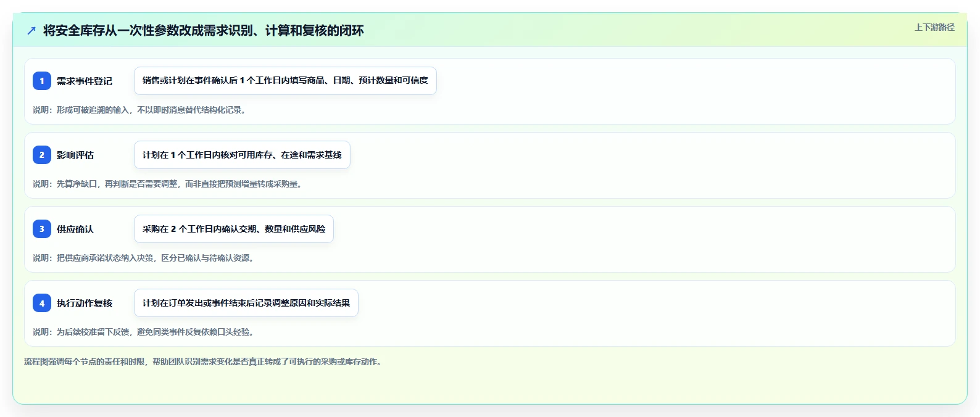Click the step 4 number badge

point(42,303)
